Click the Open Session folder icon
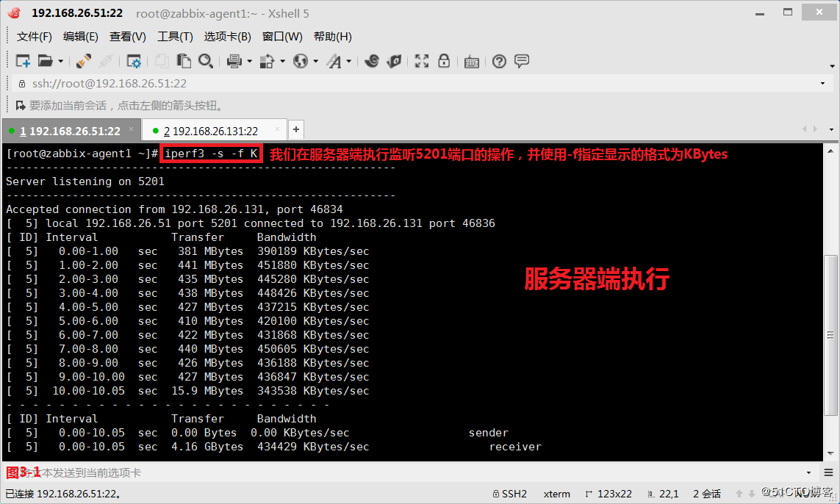This screenshot has width=840, height=504. point(46,61)
